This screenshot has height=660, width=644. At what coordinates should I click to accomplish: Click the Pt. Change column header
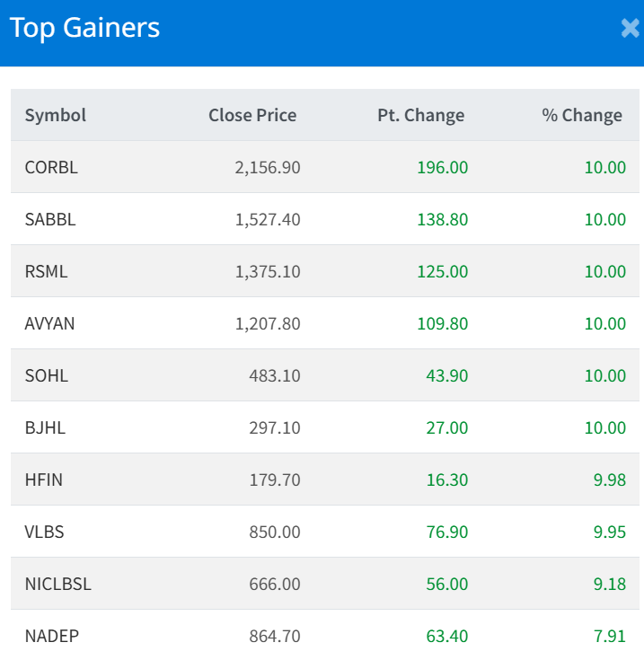tap(421, 115)
